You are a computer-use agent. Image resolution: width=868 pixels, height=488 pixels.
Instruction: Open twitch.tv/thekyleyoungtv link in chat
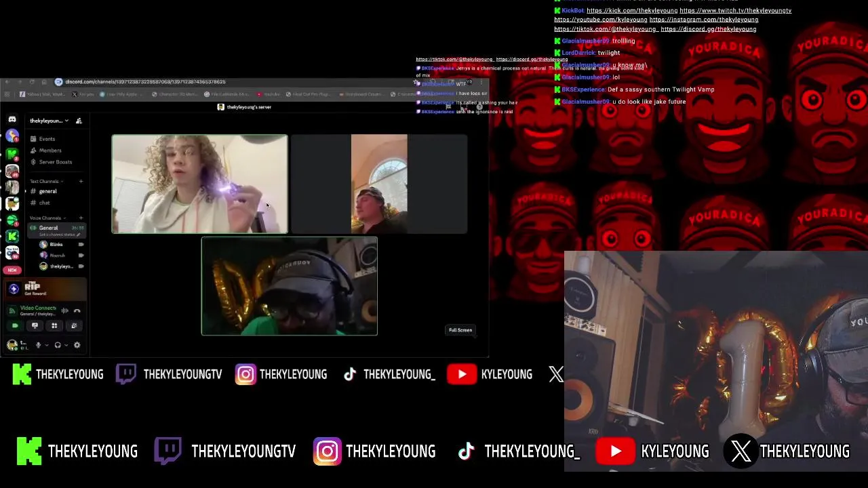[x=735, y=11]
